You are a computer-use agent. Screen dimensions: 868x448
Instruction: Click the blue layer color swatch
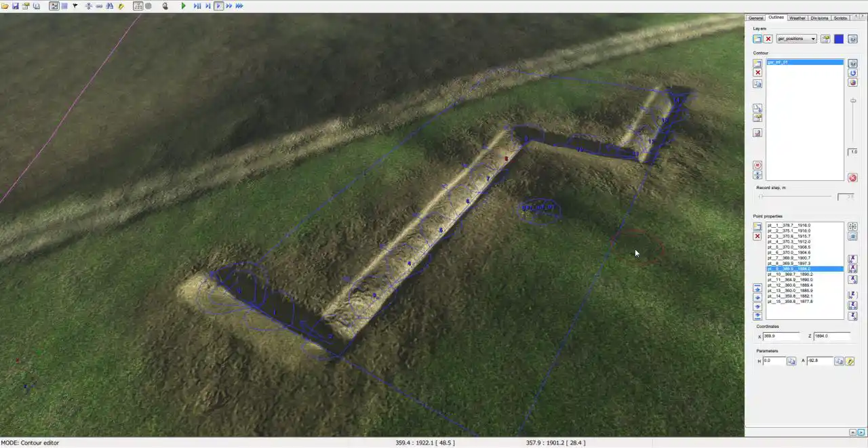click(x=839, y=39)
